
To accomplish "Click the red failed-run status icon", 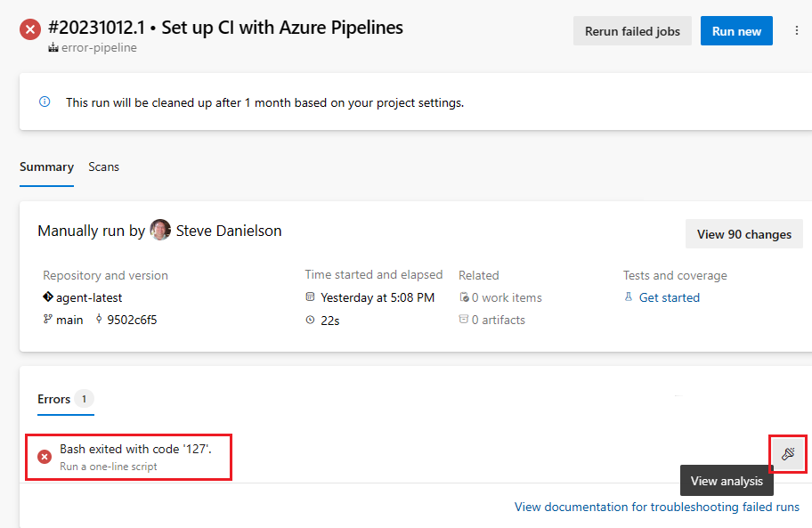I will 30,29.
